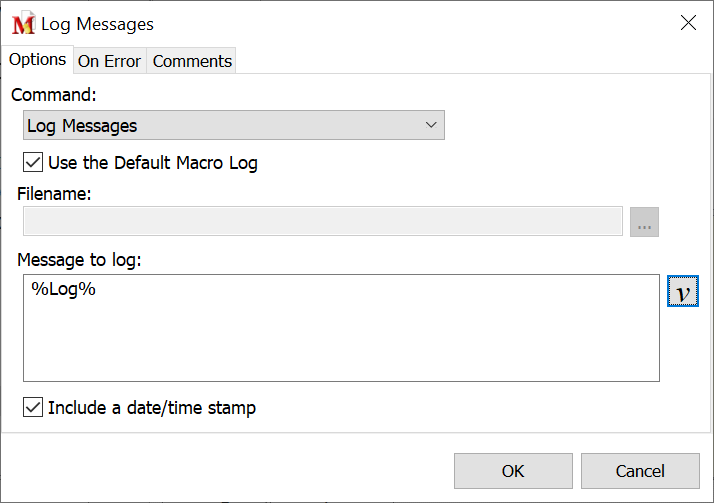Click the Message to log: label
This screenshot has height=503, width=714.
click(x=80, y=260)
